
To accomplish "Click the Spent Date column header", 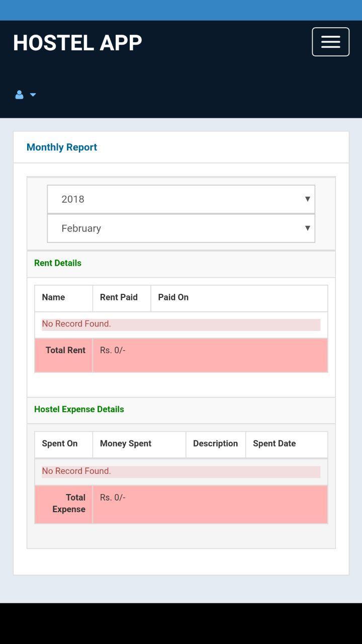I will (x=275, y=443).
